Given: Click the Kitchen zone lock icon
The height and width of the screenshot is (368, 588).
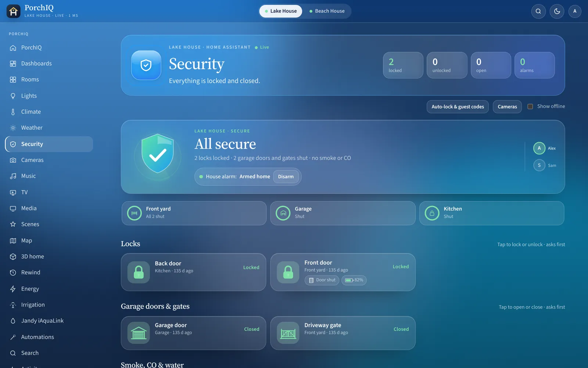Looking at the screenshot, I should tap(432, 213).
